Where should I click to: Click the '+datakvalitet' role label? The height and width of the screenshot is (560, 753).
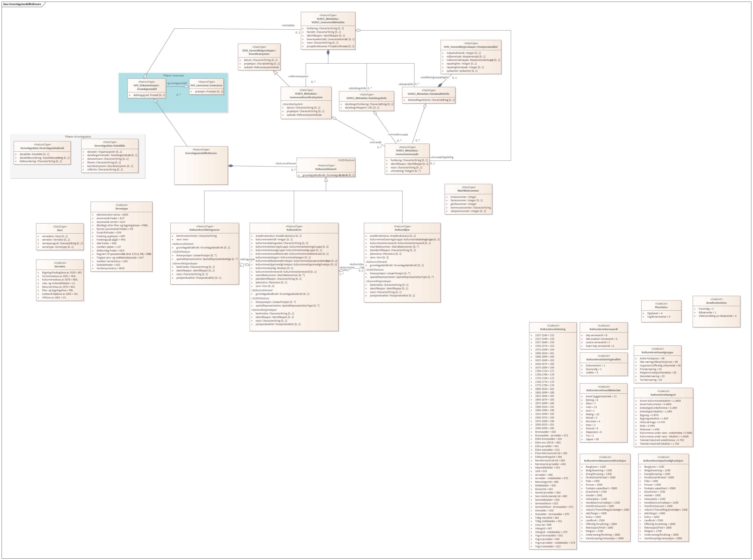click(x=406, y=84)
